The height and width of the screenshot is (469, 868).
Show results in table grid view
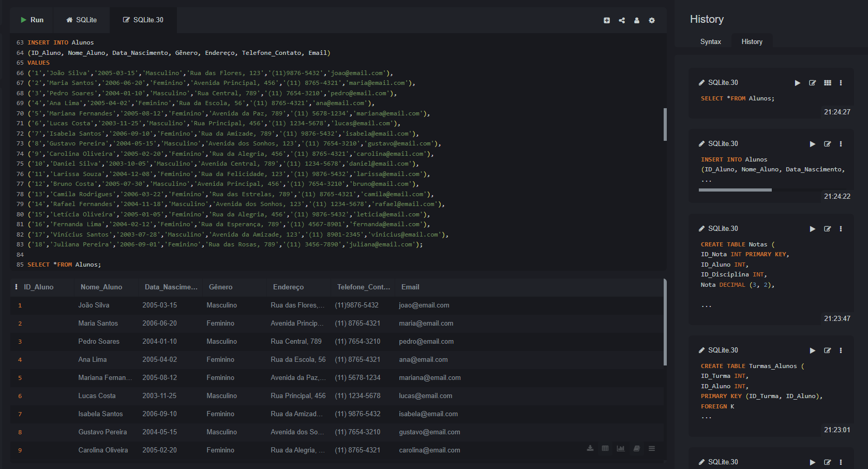click(x=605, y=448)
